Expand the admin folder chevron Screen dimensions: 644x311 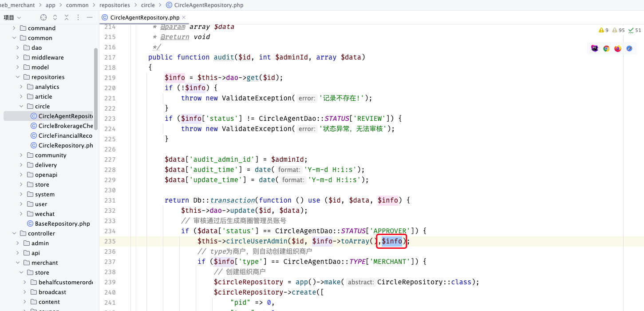[x=18, y=243]
